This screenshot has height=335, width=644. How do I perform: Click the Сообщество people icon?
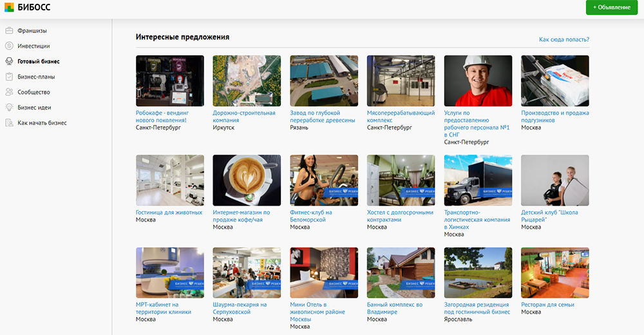pyautogui.click(x=9, y=92)
